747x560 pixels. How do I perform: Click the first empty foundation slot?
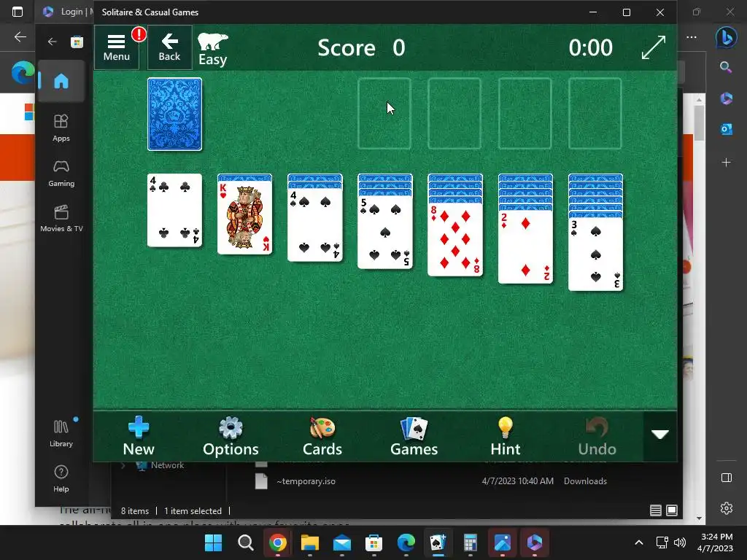coord(384,114)
